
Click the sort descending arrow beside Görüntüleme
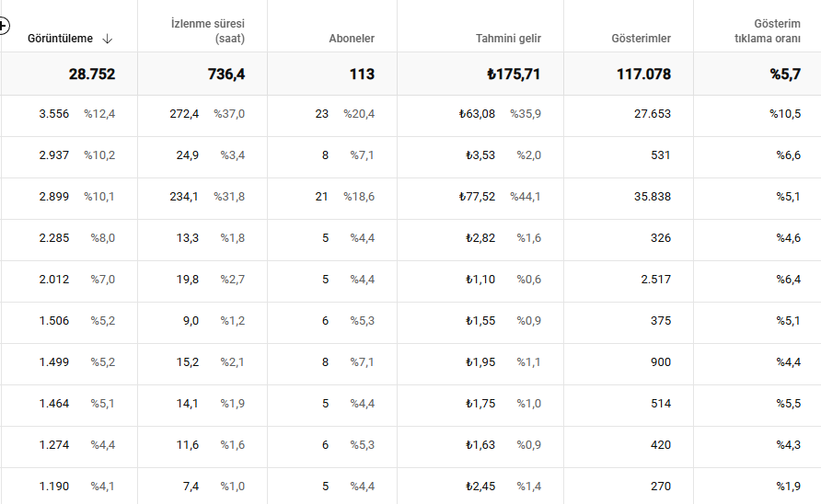coord(108,39)
